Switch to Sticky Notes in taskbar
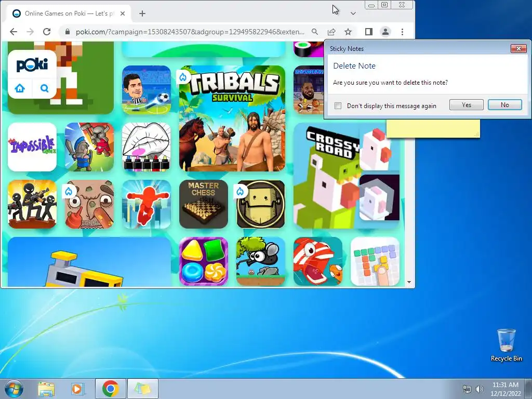Screen dimensions: 532x399 [x=143, y=389]
